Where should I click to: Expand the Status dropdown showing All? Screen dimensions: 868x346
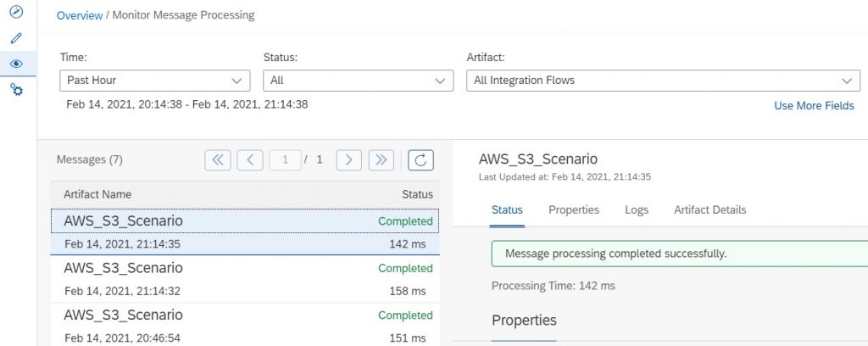click(x=359, y=81)
